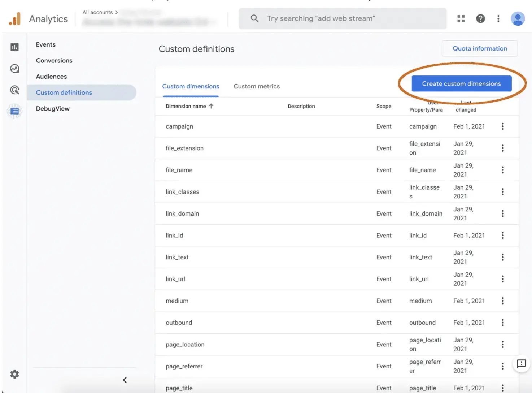Screen dimensions: 532x393
Task: Open the three-dot menu for link_id row
Action: point(502,236)
